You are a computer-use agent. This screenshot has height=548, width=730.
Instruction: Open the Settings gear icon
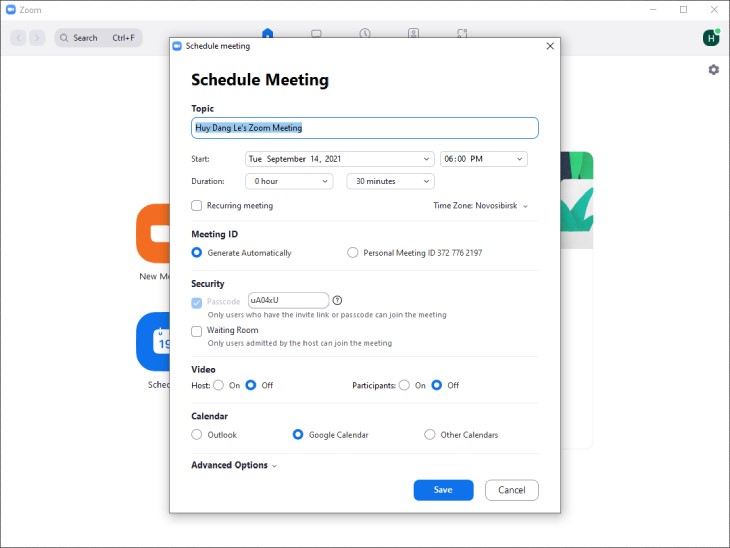pyautogui.click(x=713, y=70)
